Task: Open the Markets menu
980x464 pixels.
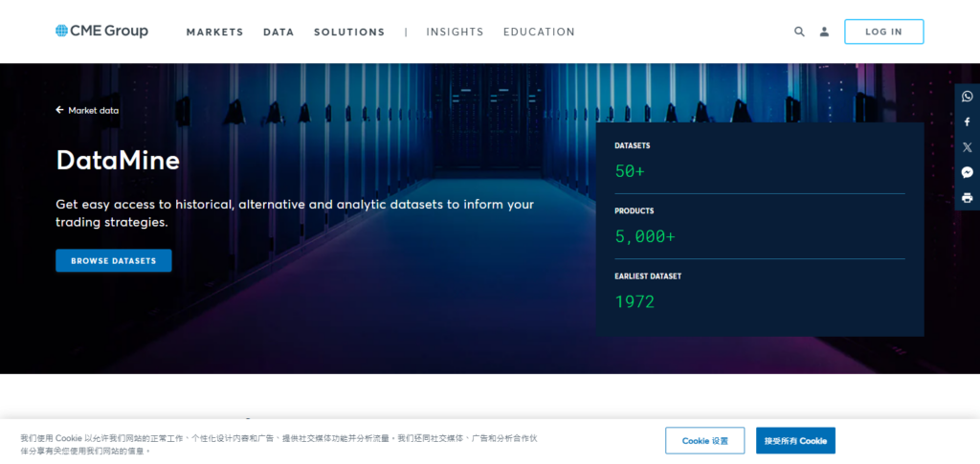Action: point(215,32)
